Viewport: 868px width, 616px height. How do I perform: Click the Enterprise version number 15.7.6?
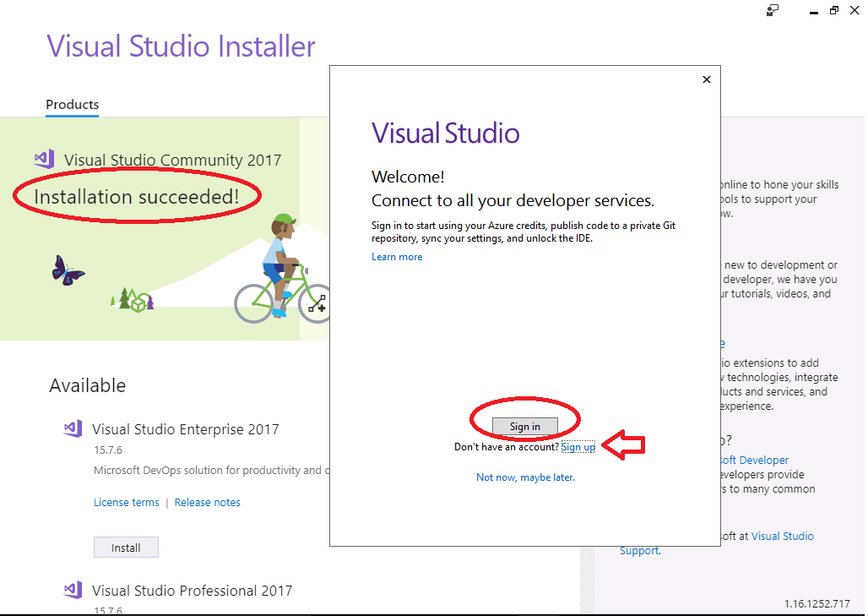coord(108,450)
